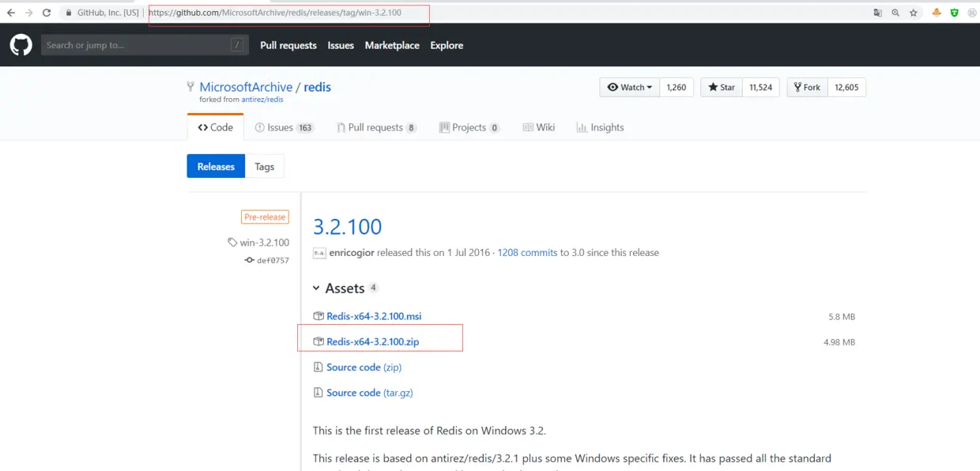Open Pull requests in top navigation
Screen dimensions: 980x471
288,45
